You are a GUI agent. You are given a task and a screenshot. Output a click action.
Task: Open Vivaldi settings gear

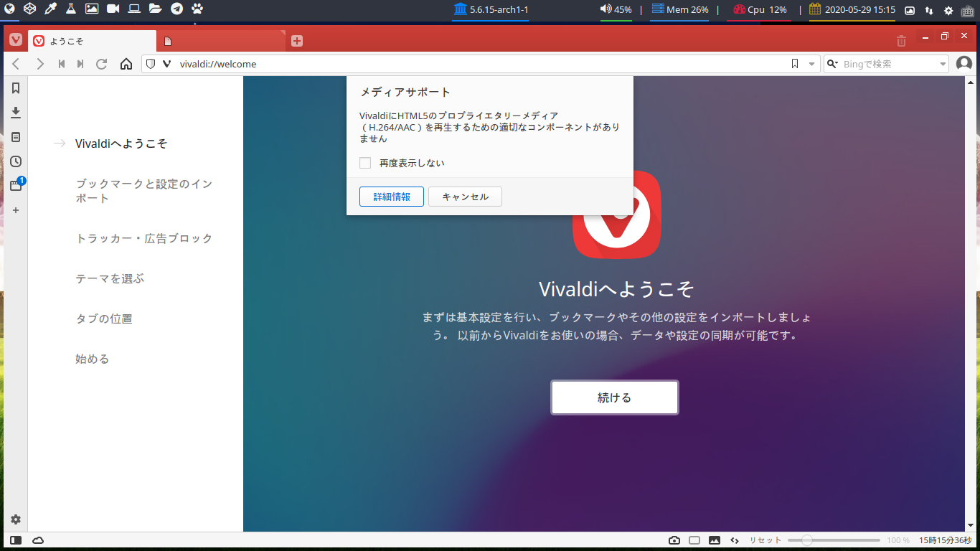[x=16, y=519]
